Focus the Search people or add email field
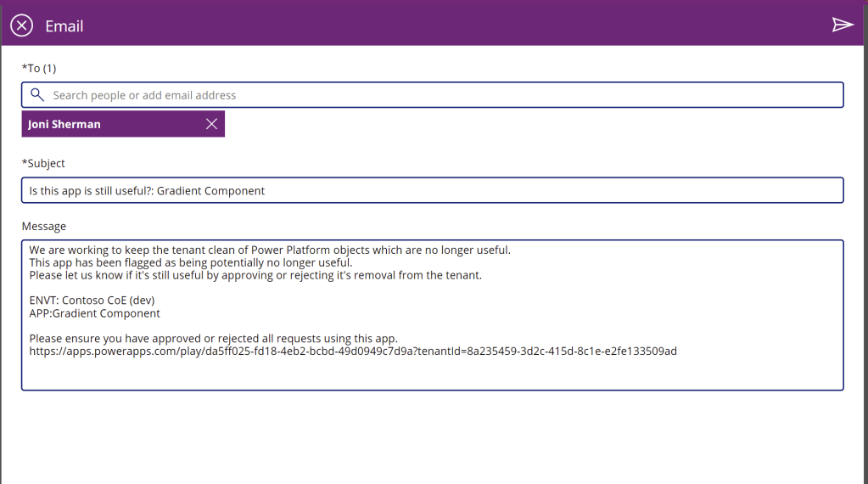This screenshot has width=868, height=484. click(424, 95)
